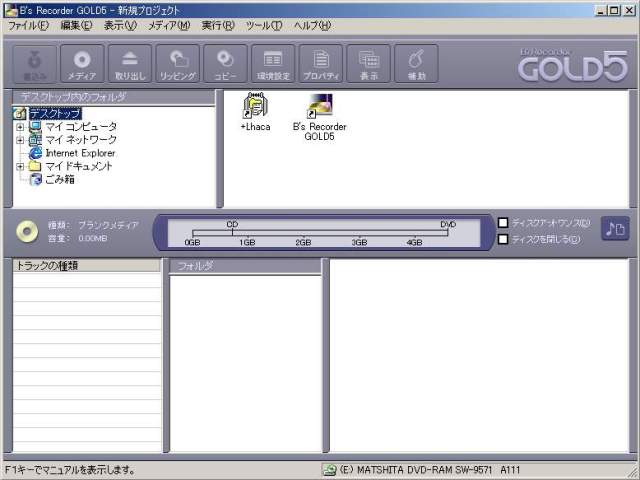Screen dimensions: 640x480
Task: Click the 0.00MB capacity value
Action: [x=93, y=238]
